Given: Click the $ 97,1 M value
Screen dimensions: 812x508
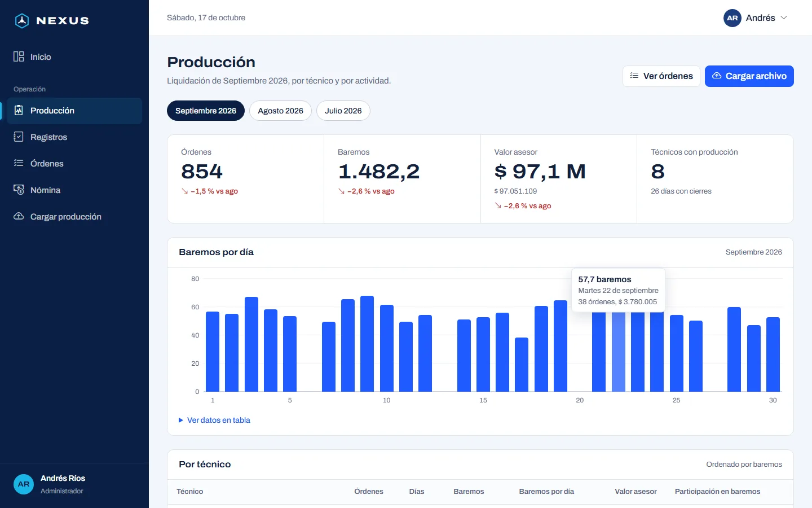Looking at the screenshot, I should tap(540, 172).
